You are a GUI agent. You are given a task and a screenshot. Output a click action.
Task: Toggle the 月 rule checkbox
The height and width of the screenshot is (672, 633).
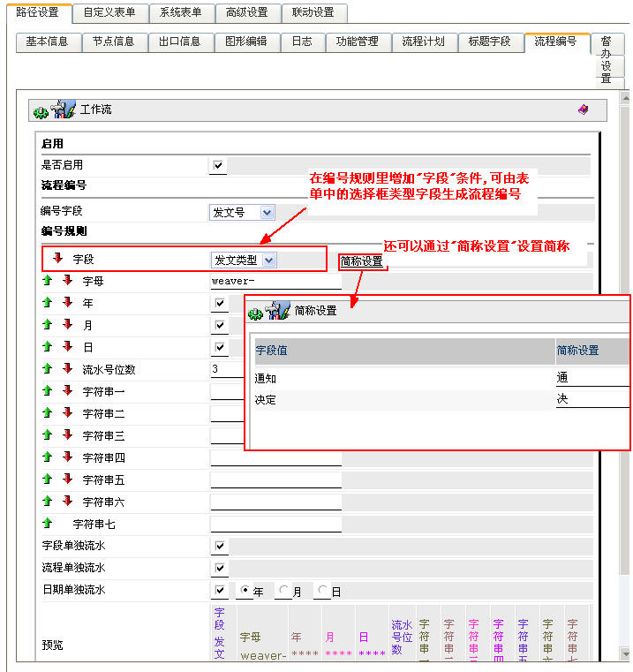click(220, 325)
